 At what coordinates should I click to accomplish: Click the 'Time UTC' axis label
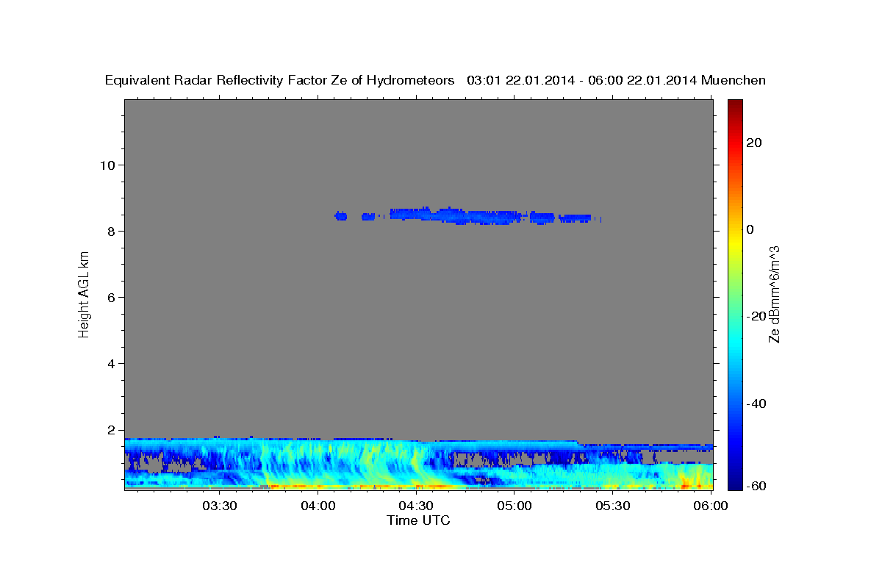(x=418, y=520)
